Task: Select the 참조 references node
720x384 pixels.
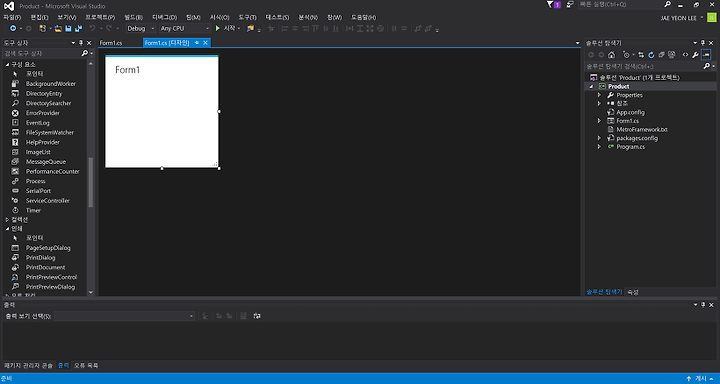Action: [622, 104]
